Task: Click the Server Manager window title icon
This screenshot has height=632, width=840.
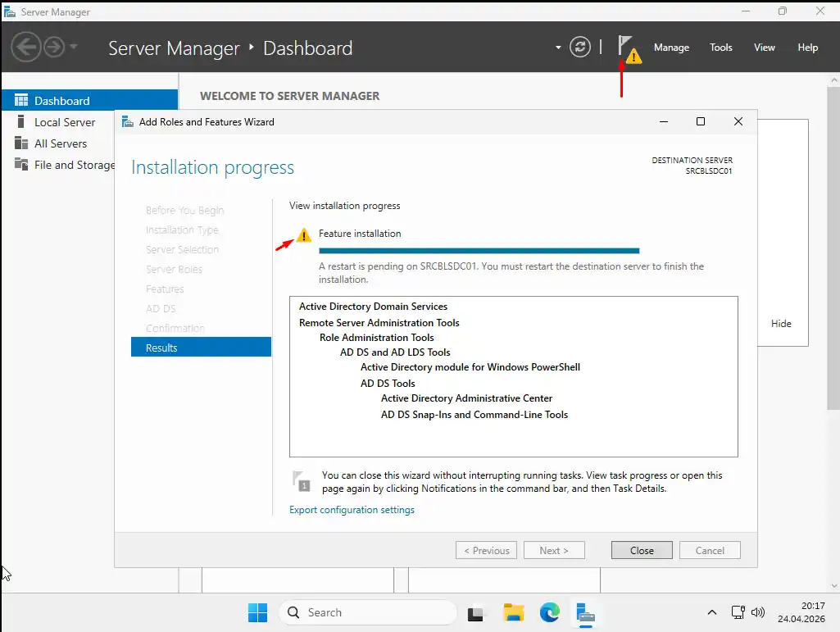Action: pos(10,11)
